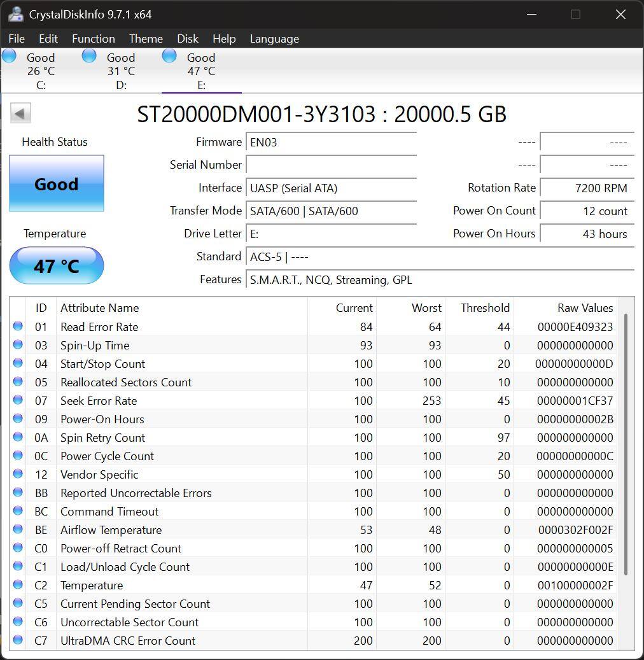Click the CrystalDiskInfo icon in the title bar
Screen dimensions: 644x660
click(15, 14)
